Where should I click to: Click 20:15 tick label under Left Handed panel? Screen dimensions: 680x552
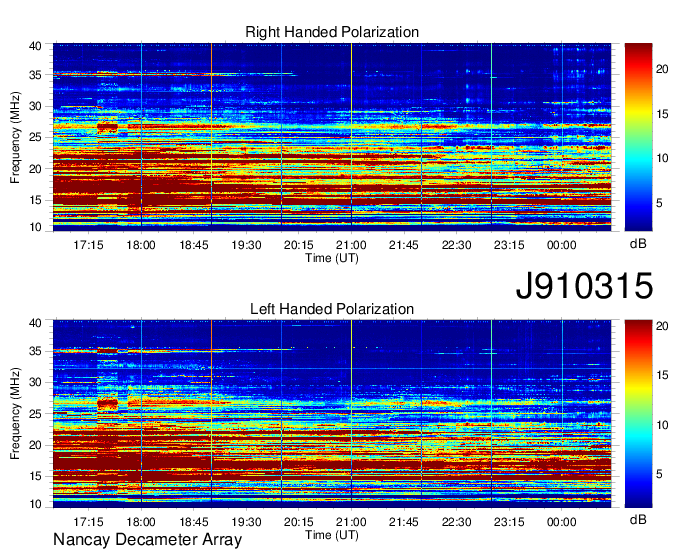click(299, 522)
